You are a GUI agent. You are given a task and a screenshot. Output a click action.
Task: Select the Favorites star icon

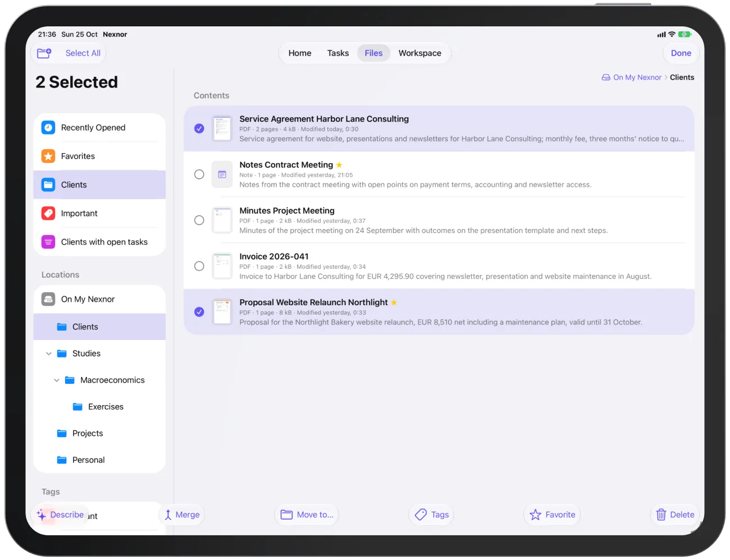tap(48, 156)
